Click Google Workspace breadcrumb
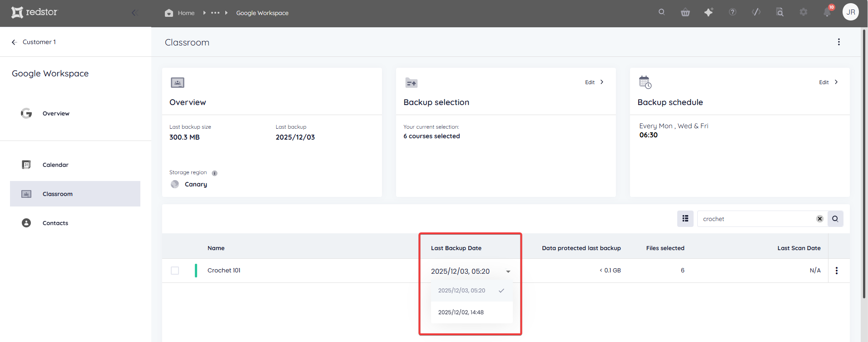This screenshot has height=342, width=868. pyautogui.click(x=263, y=13)
